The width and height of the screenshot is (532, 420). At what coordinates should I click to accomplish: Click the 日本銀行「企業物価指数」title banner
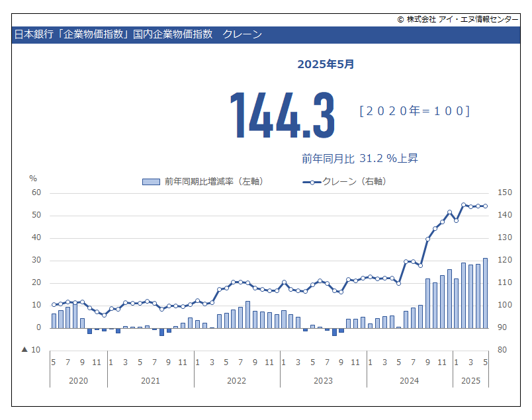[x=138, y=34]
